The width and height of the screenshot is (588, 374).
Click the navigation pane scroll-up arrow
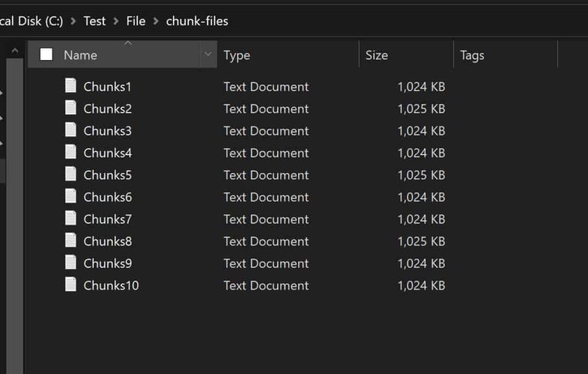pos(15,50)
